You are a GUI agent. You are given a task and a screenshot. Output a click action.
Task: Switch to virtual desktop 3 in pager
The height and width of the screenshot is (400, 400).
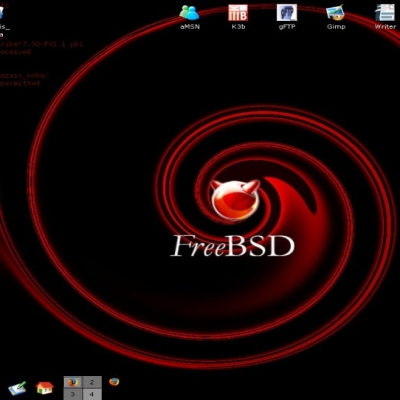coord(73,394)
